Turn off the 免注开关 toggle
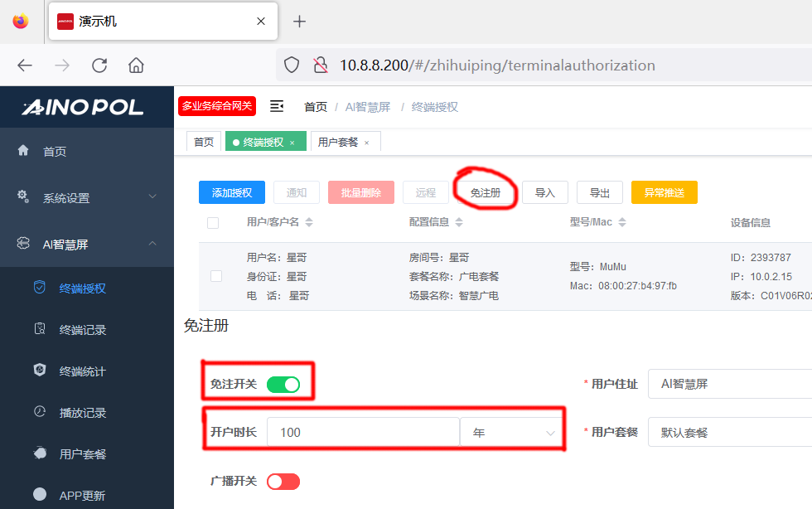This screenshot has width=812, height=509. [x=283, y=385]
